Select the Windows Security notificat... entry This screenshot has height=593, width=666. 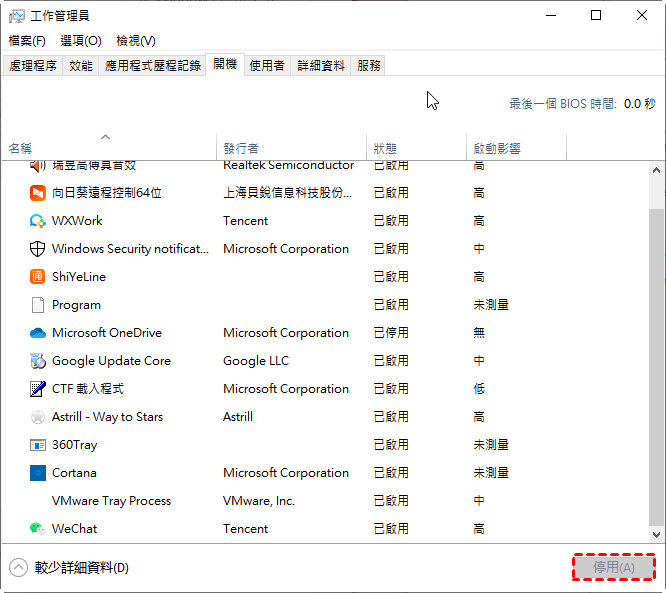(130, 249)
